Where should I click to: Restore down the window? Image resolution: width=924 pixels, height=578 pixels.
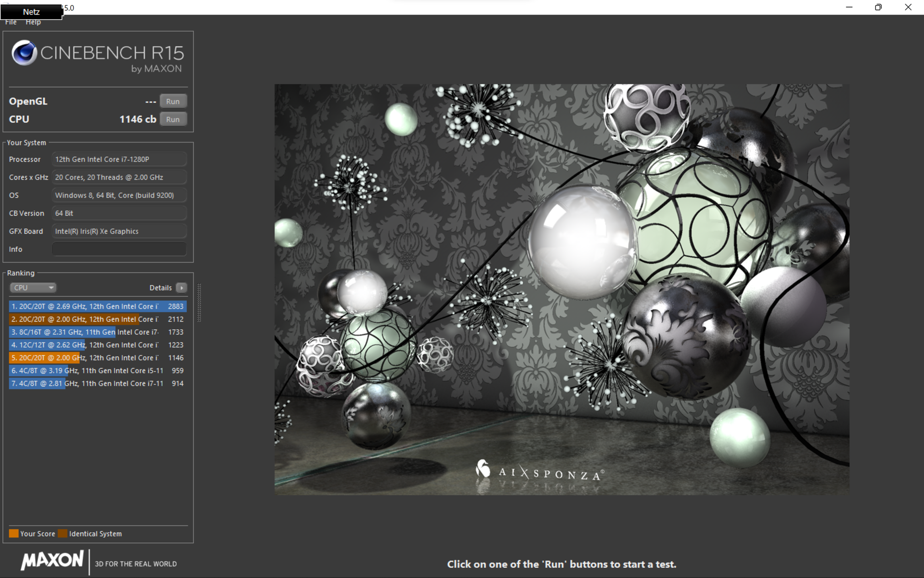coord(878,7)
